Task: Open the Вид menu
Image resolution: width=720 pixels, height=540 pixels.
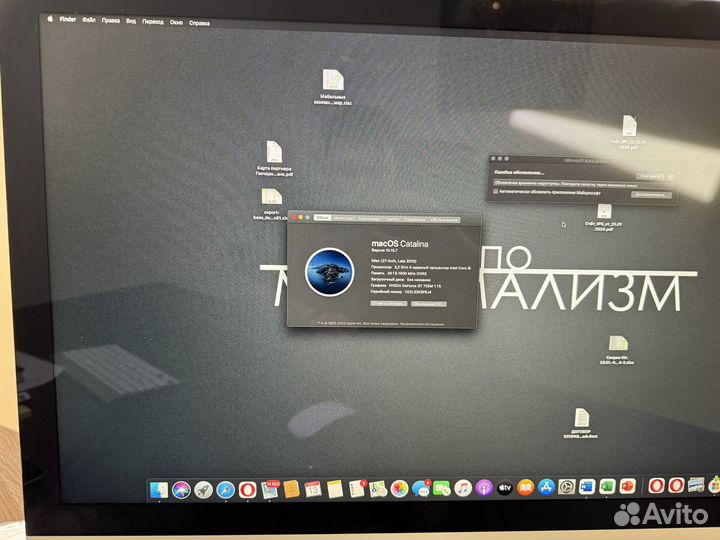Action: point(131,21)
